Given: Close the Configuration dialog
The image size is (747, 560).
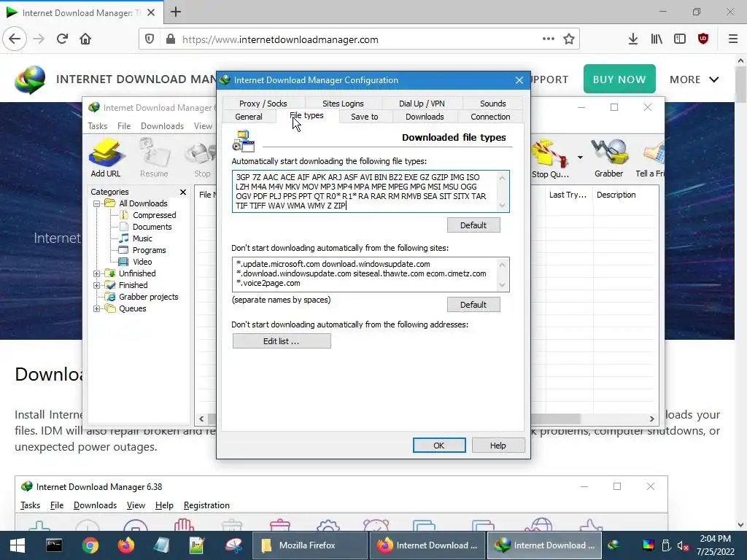Looking at the screenshot, I should [519, 80].
